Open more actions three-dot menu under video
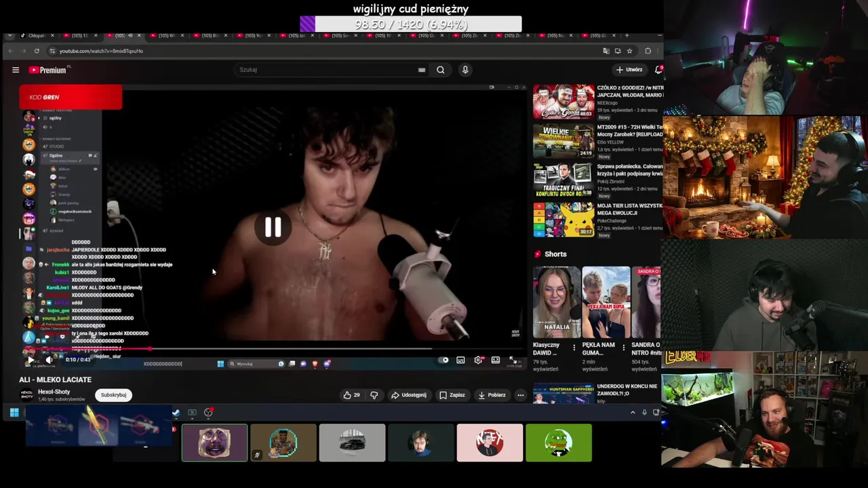 pyautogui.click(x=521, y=395)
